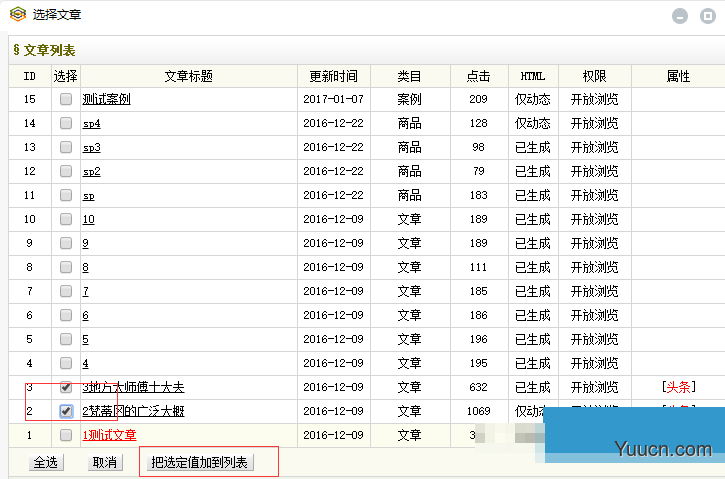Click 把选定值加到列表 to add selected articles
This screenshot has height=479, width=725.
pyautogui.click(x=200, y=462)
